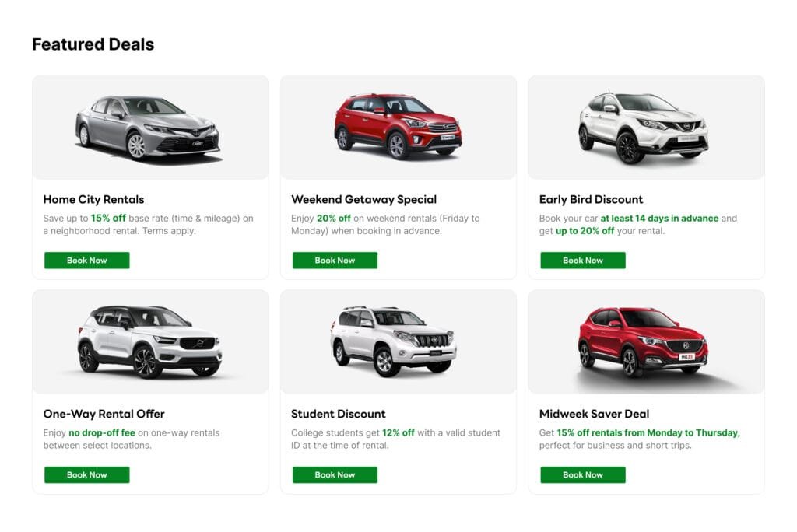Screen dimensions: 797x532
Task: Open the Early Bird Discount deal title
Action: pos(591,199)
